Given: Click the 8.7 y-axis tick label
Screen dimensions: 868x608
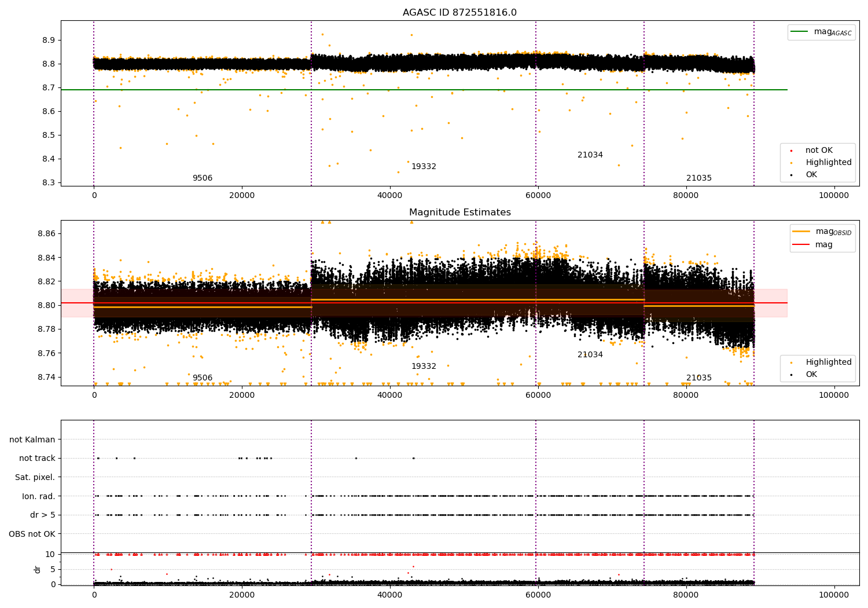Looking at the screenshot, I should point(49,88).
